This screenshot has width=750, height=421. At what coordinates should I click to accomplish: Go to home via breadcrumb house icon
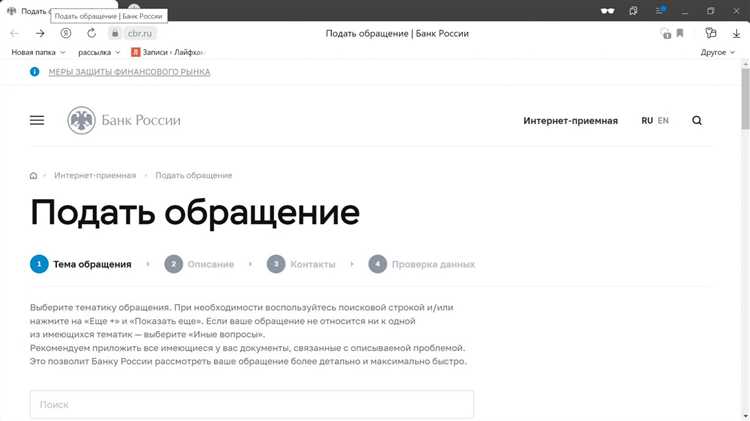click(33, 176)
